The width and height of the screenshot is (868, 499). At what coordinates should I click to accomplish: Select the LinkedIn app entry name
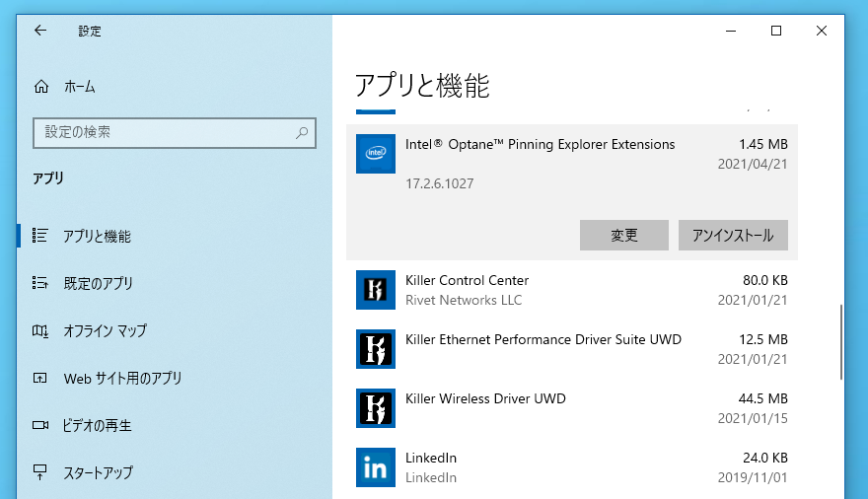point(431,458)
